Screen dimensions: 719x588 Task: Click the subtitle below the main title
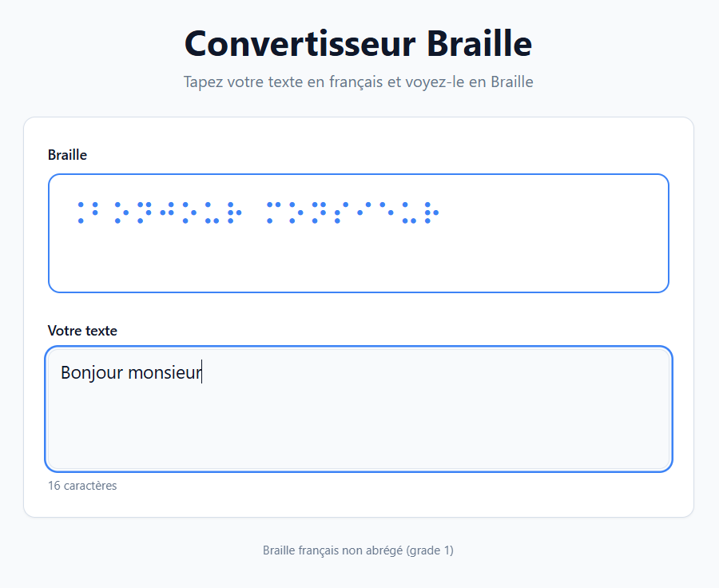(x=358, y=81)
